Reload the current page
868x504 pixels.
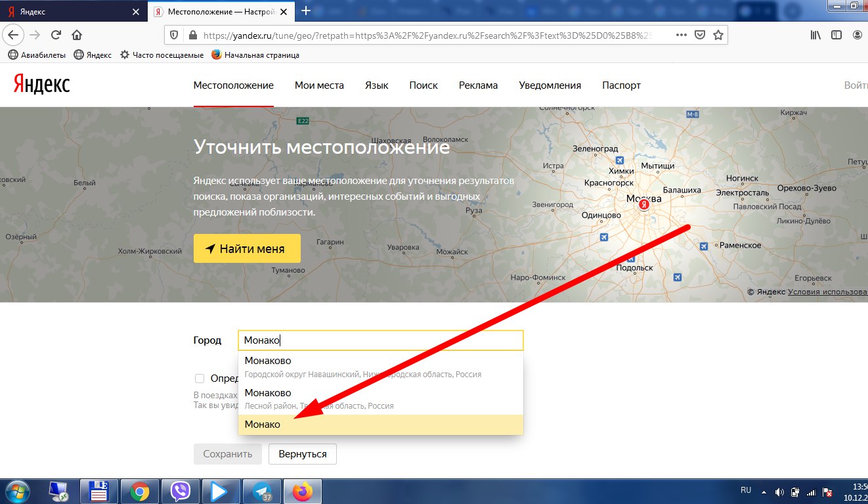click(x=56, y=35)
